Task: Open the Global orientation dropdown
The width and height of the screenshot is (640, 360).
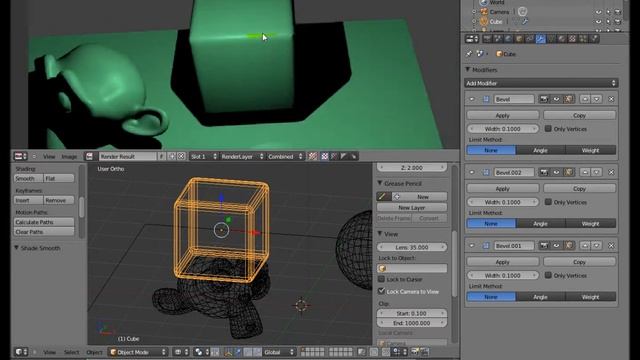Action: tap(279, 352)
